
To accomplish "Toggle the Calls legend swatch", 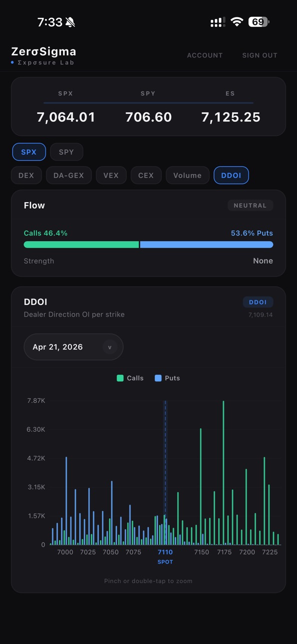I will click(x=120, y=378).
